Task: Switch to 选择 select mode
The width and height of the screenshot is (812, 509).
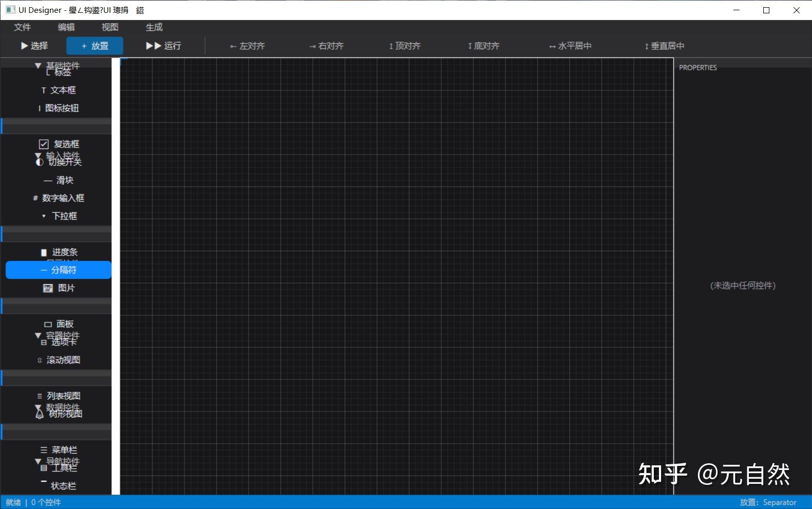Action: coord(34,46)
